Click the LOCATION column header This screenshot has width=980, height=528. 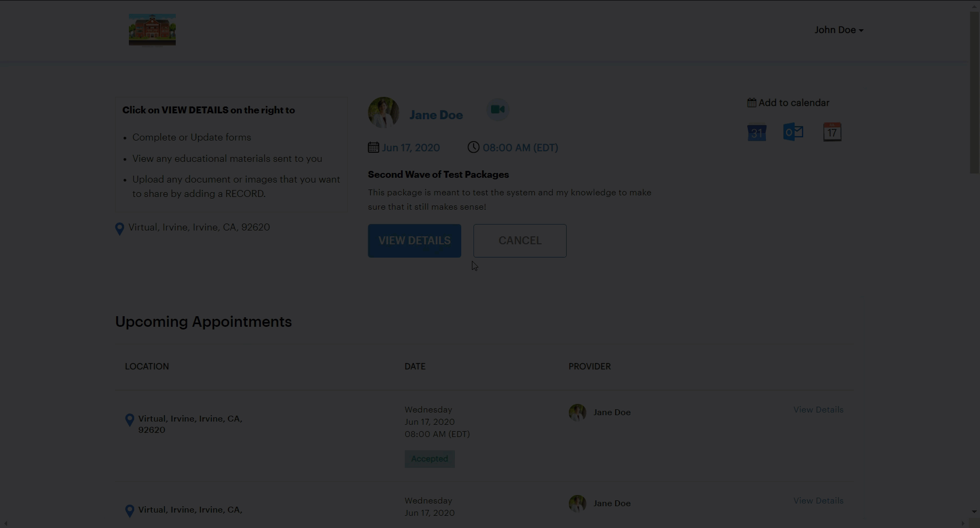click(147, 366)
